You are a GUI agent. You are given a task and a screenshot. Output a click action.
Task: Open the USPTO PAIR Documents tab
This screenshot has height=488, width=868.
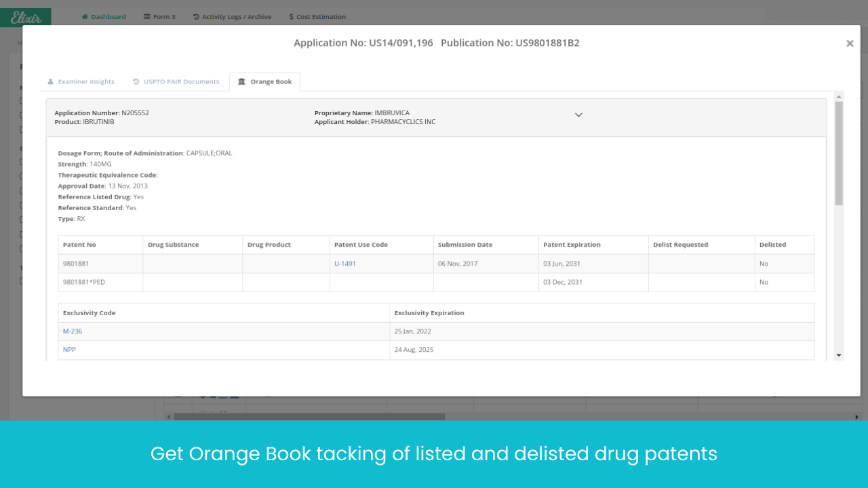click(x=181, y=82)
